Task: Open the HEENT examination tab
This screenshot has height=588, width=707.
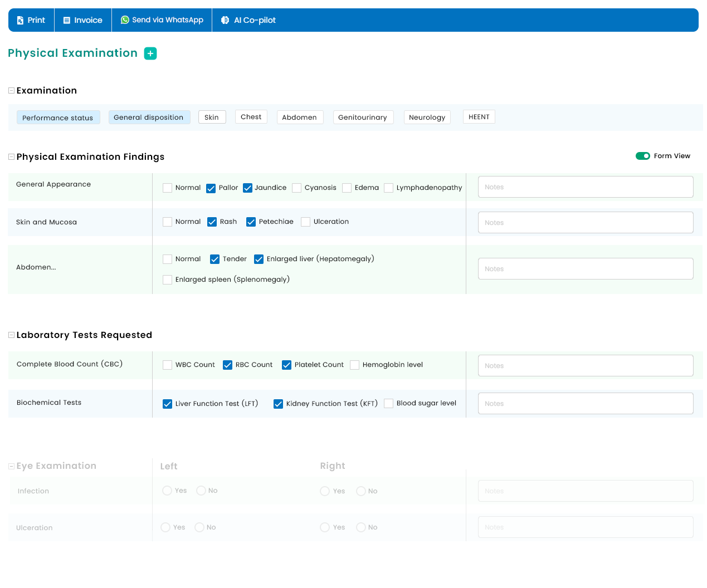Action: [479, 117]
